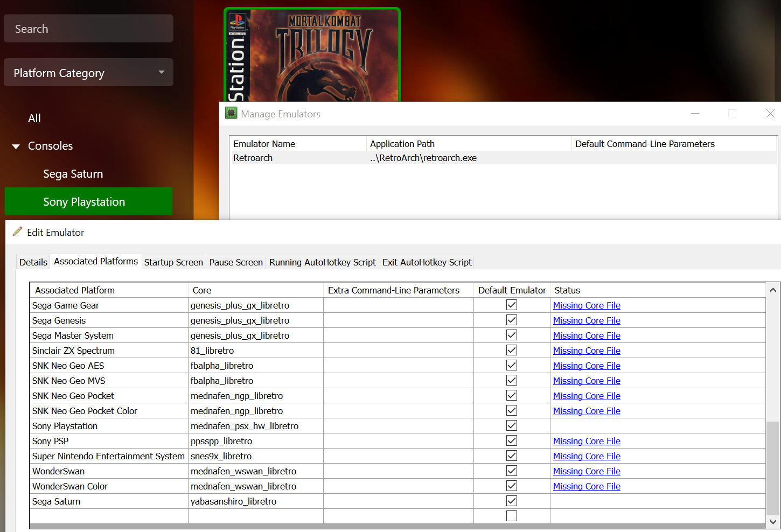This screenshot has width=781, height=532.
Task: Click Missing Core File link for WonderSwan Color
Action: tap(587, 486)
